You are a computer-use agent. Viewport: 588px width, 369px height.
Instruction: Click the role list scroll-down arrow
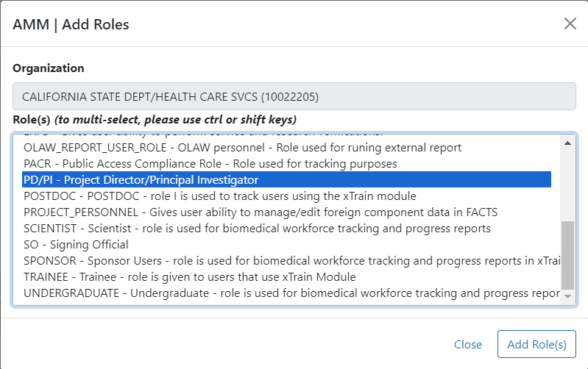click(567, 297)
